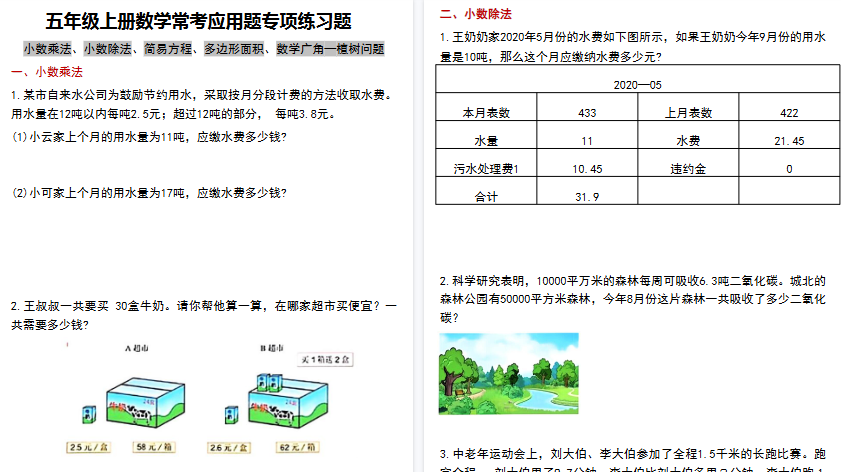The height and width of the screenshot is (472, 841).
Task: Click the A supermarket milk crate picture
Action: pyautogui.click(x=146, y=402)
